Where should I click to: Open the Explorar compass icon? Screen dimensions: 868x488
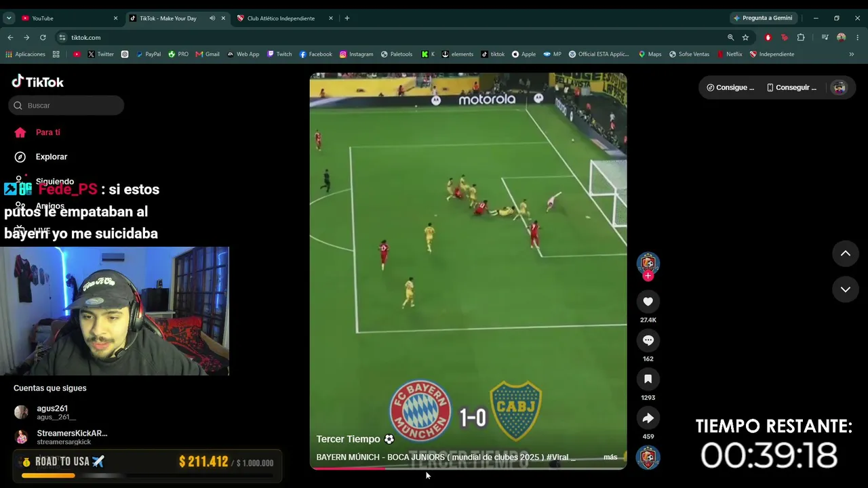20,157
